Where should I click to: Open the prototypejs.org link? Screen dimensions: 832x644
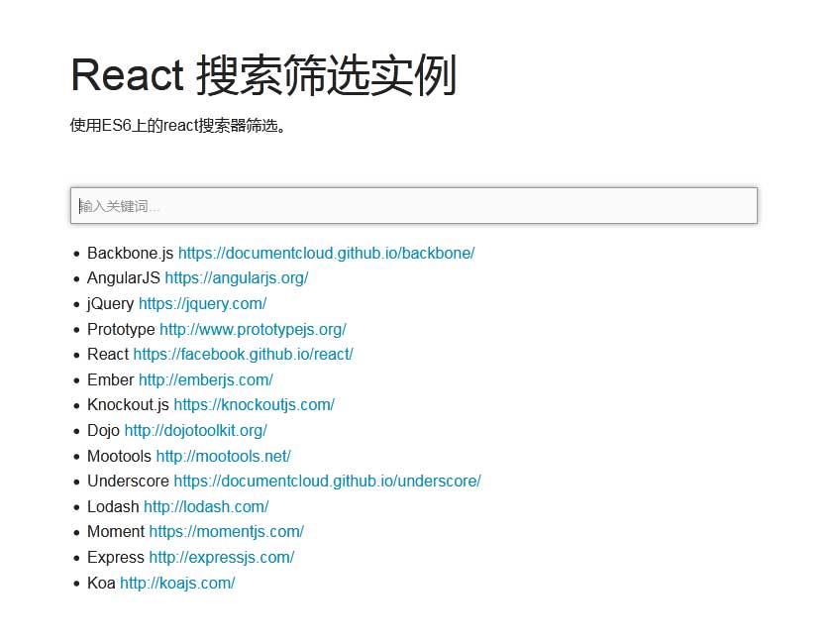(x=254, y=329)
